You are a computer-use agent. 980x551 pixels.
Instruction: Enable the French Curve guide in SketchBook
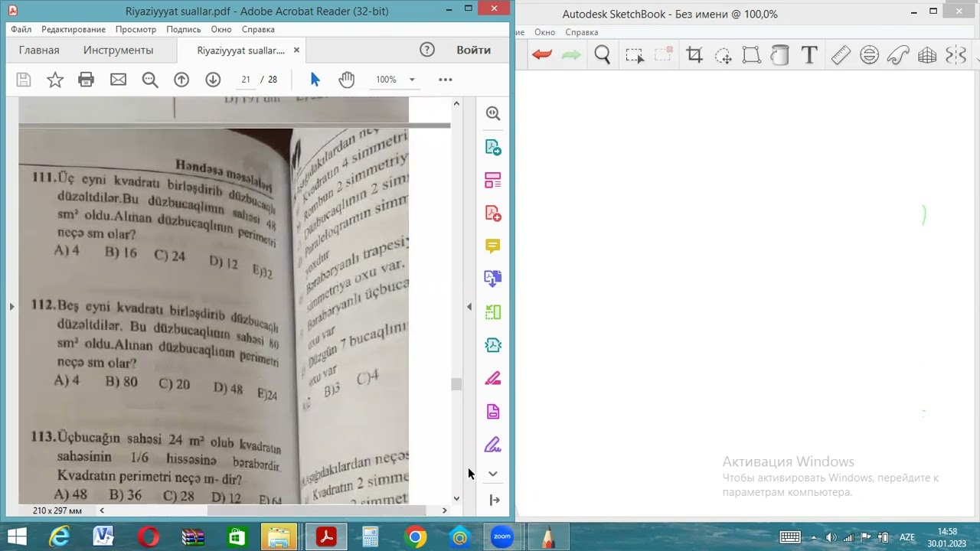coord(898,55)
